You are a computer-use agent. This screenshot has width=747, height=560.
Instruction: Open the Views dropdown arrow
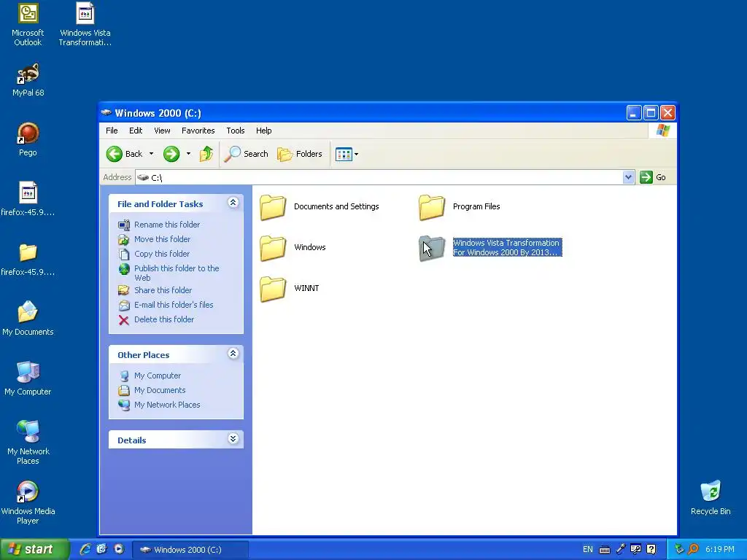[356, 155]
